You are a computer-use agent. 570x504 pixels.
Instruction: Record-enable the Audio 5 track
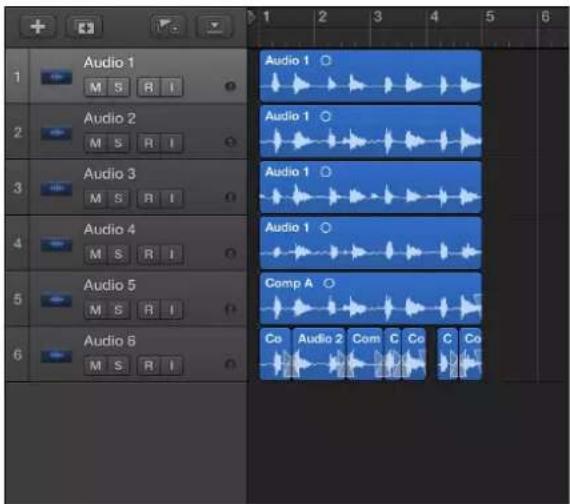[149, 310]
